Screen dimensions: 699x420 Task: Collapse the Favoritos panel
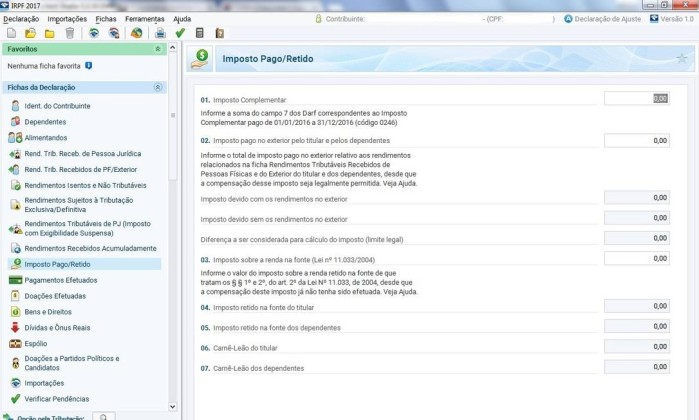tap(158, 48)
